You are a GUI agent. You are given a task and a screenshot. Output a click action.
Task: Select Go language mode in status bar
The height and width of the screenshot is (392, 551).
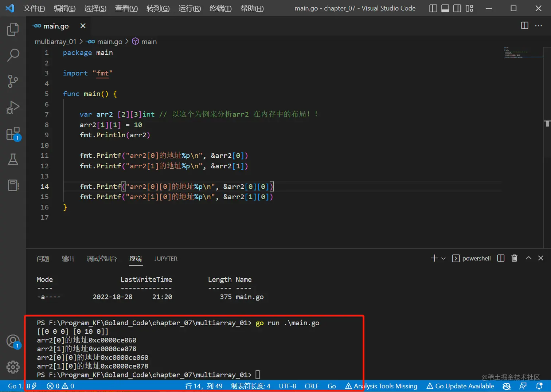[x=332, y=386]
